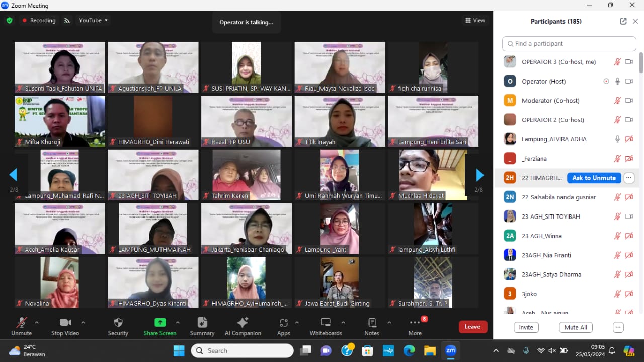The image size is (644, 362).
Task: Open Notes in the meeting toolbar
Action: click(x=372, y=323)
